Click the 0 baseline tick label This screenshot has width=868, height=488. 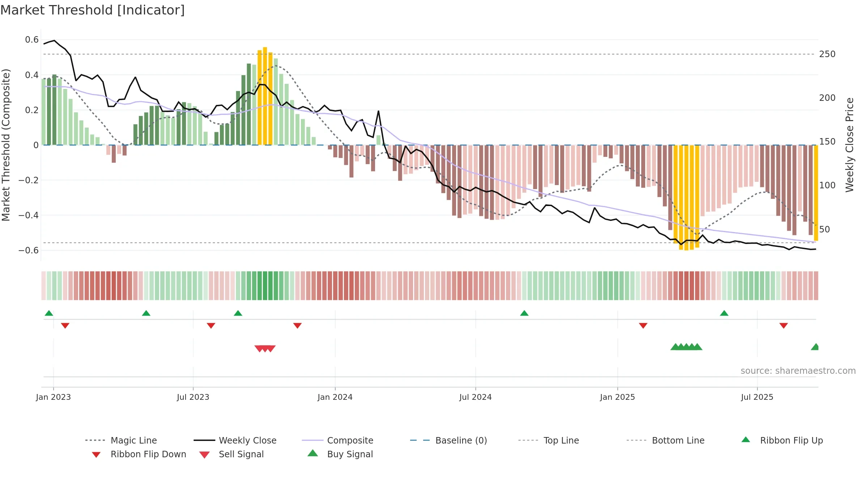(x=36, y=145)
